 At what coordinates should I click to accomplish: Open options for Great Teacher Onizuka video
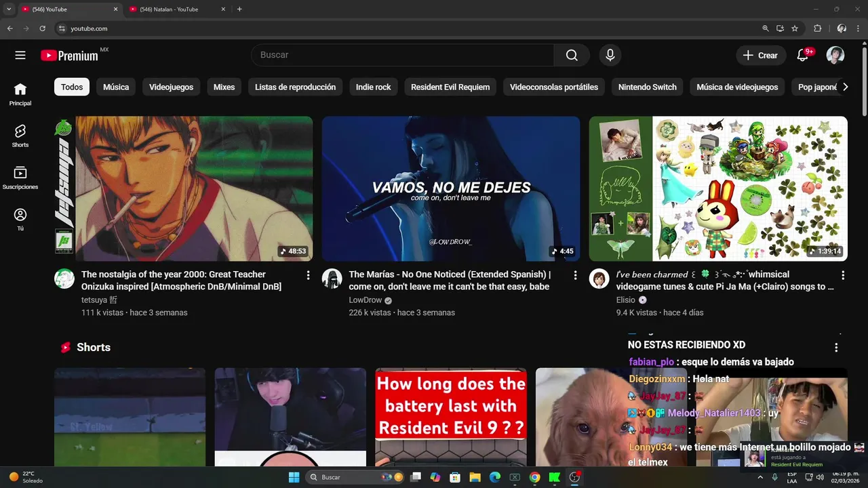point(308,275)
